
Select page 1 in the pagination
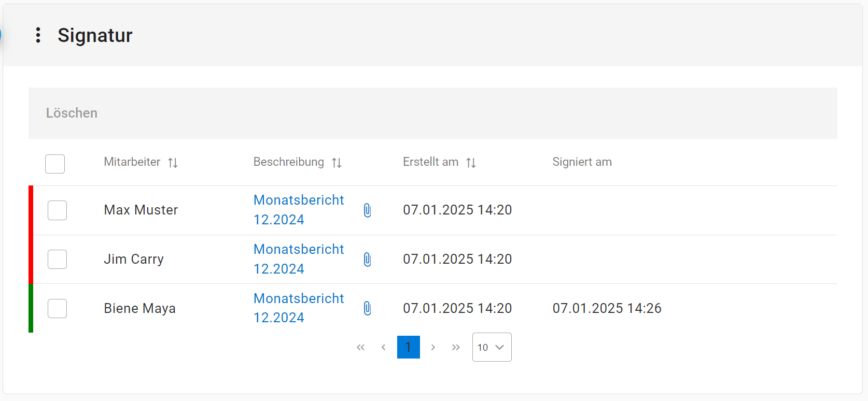(x=408, y=347)
